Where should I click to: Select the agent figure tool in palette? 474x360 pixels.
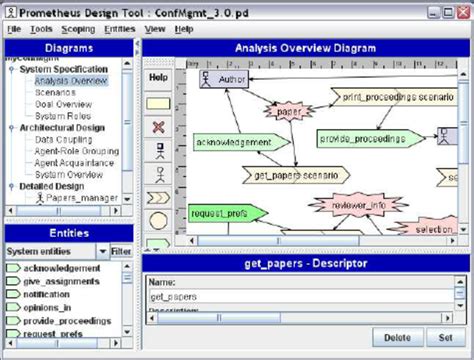coord(160,151)
